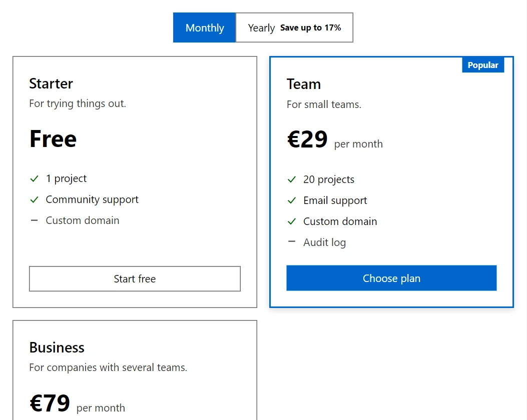This screenshot has height=420, width=527.
Task: Click the 'Audit log' feature text
Action: click(324, 242)
